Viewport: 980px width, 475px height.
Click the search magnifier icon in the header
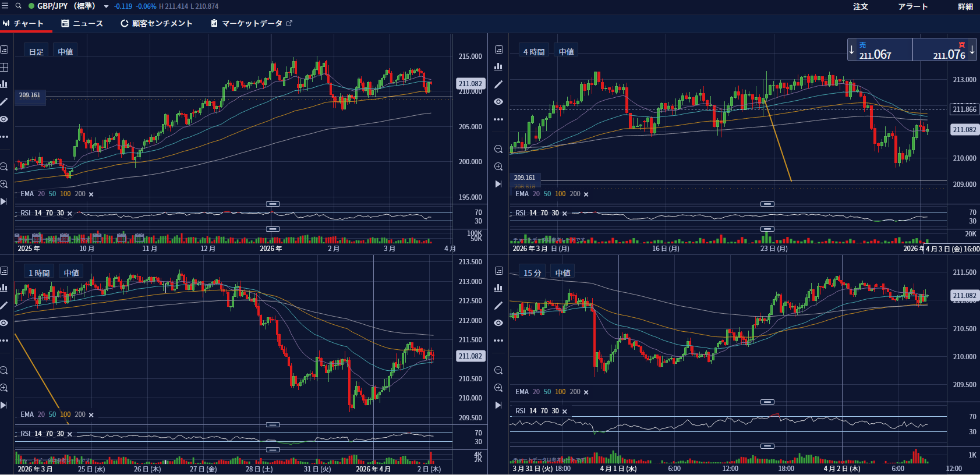pyautogui.click(x=19, y=6)
